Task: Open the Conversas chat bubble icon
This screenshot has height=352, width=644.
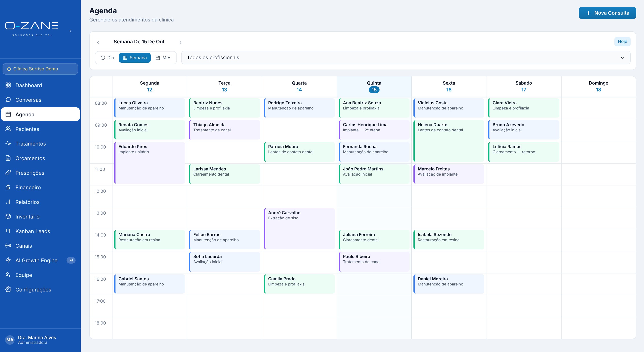Action: (8, 100)
